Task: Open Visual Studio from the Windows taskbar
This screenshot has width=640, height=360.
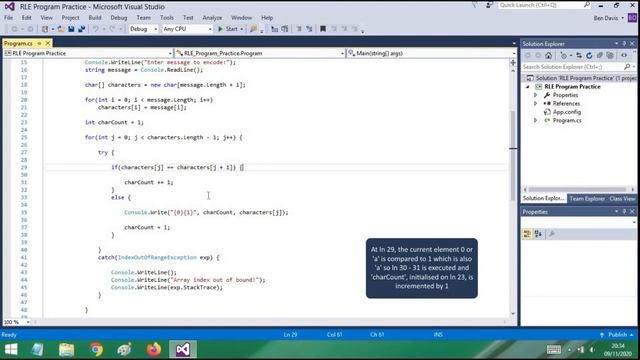Action: 182,349
